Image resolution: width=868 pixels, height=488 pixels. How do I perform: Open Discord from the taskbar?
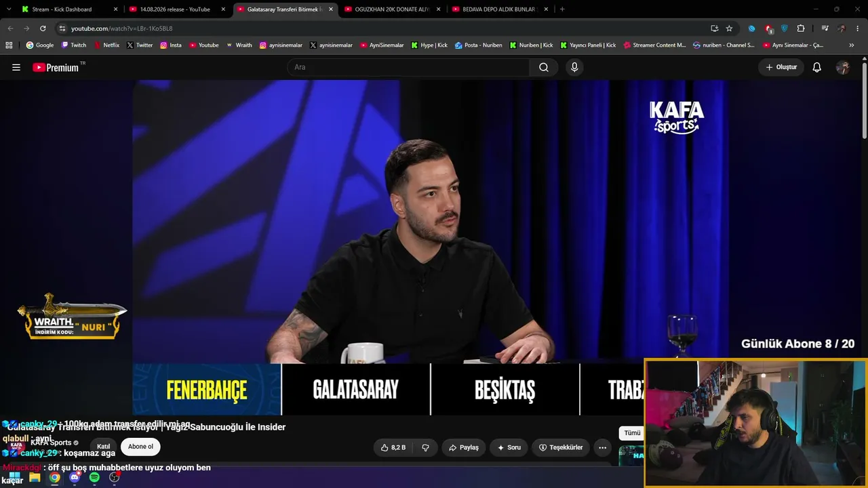pyautogui.click(x=75, y=477)
